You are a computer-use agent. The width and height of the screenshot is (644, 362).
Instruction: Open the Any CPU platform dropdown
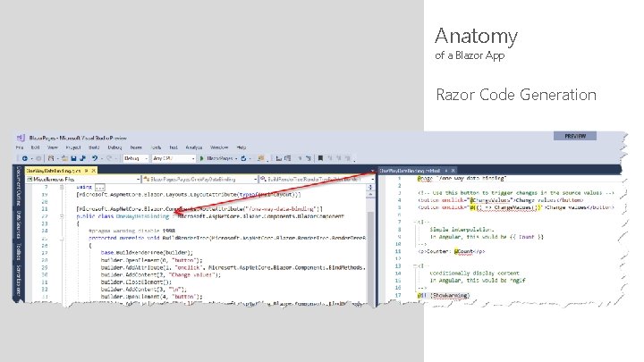[174, 158]
